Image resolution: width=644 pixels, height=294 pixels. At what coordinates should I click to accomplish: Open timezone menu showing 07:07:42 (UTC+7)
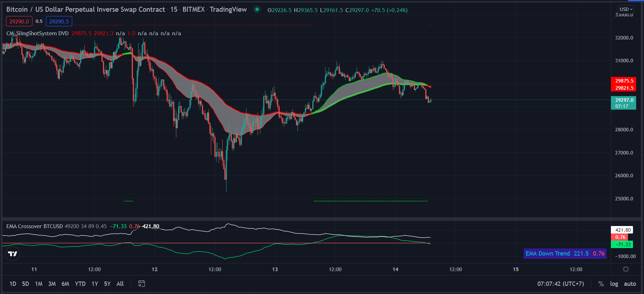(x=561, y=284)
